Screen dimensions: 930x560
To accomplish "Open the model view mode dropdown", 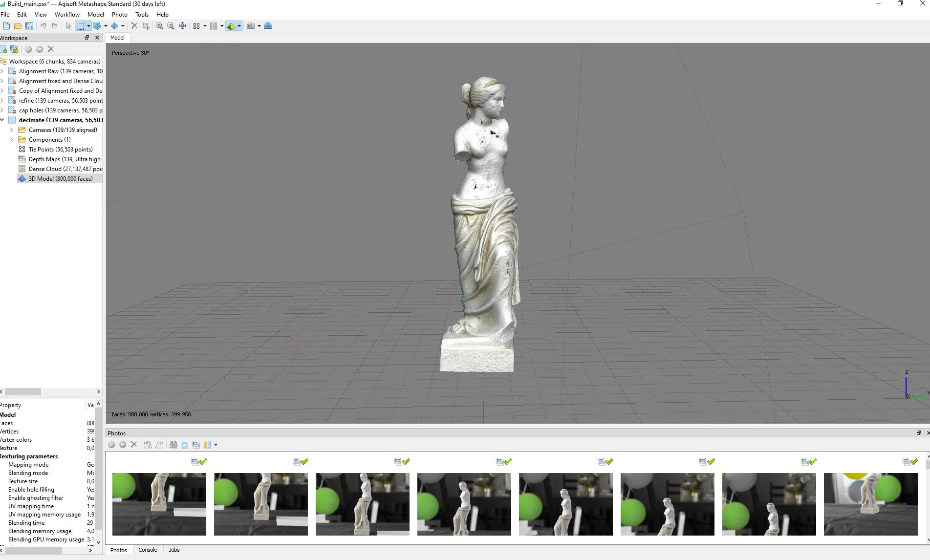I will (239, 26).
